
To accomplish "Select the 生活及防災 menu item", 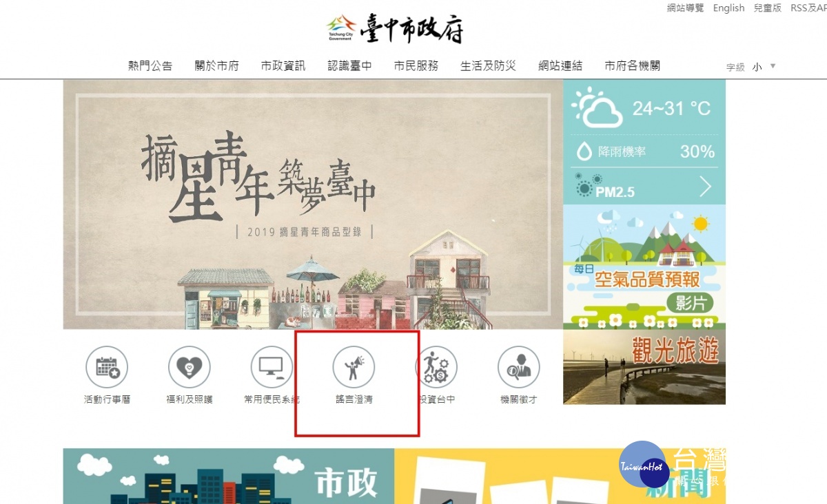I will [x=488, y=66].
